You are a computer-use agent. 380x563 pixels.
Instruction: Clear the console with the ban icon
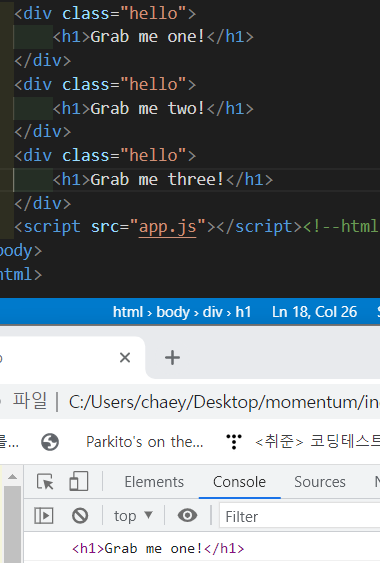pos(80,516)
